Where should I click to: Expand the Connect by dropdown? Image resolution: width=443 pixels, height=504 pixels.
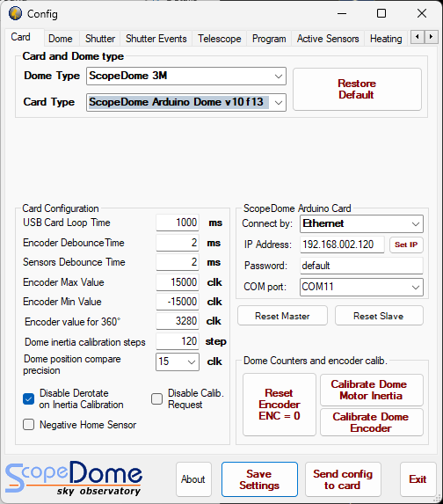pyautogui.click(x=362, y=223)
